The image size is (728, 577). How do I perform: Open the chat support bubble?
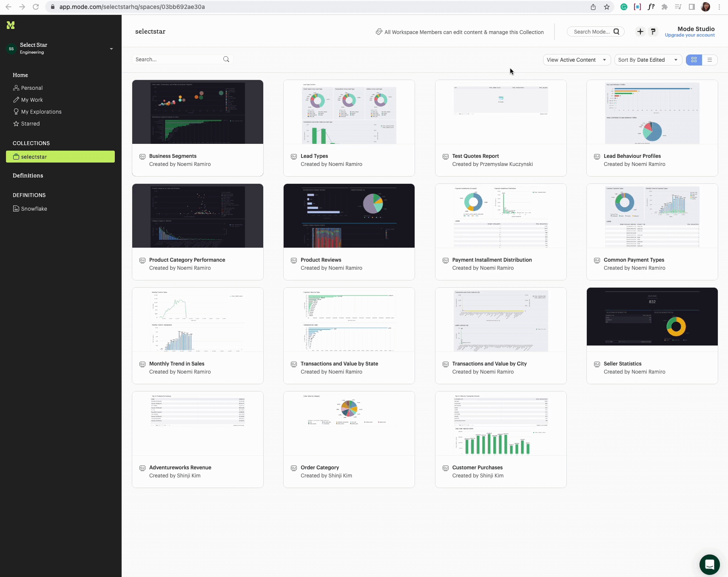pyautogui.click(x=709, y=564)
